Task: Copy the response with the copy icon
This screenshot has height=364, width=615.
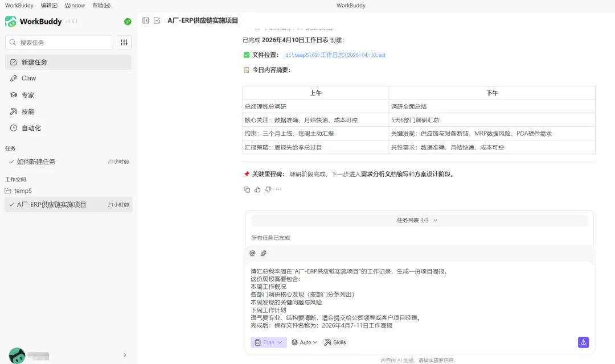Action: (247, 189)
